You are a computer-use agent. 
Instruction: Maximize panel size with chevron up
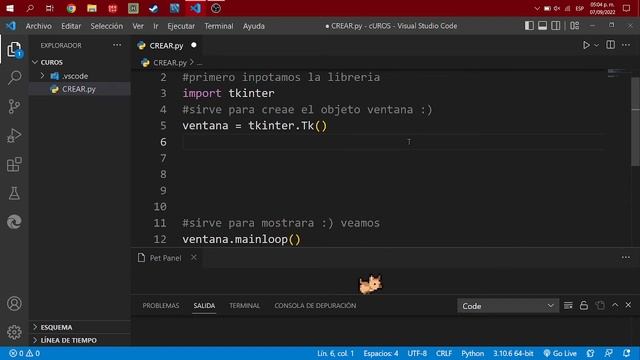click(615, 305)
